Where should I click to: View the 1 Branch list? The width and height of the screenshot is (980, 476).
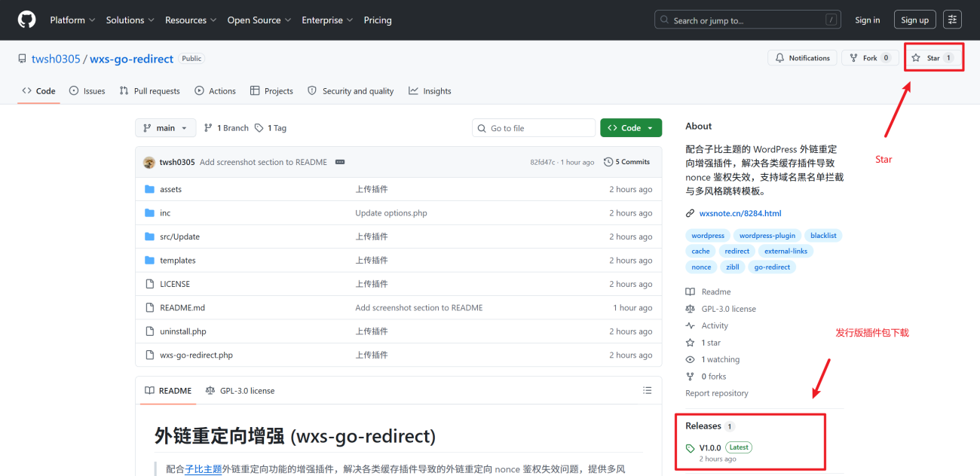pyautogui.click(x=226, y=128)
